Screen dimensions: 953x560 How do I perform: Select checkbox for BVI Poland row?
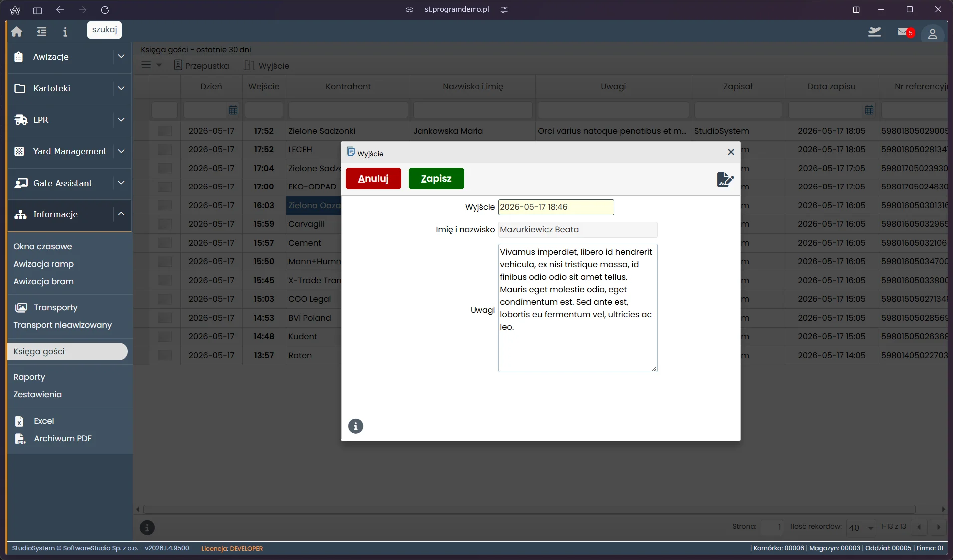(x=164, y=318)
